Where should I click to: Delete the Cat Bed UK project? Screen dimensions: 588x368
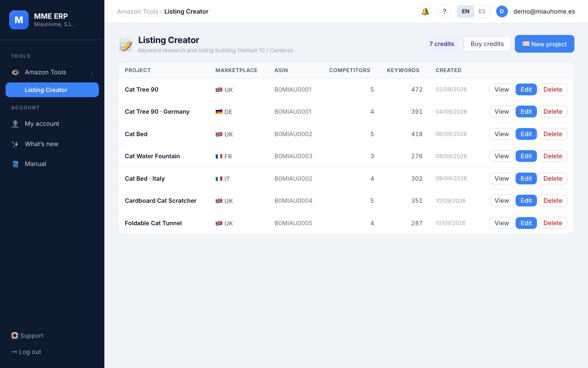point(553,134)
